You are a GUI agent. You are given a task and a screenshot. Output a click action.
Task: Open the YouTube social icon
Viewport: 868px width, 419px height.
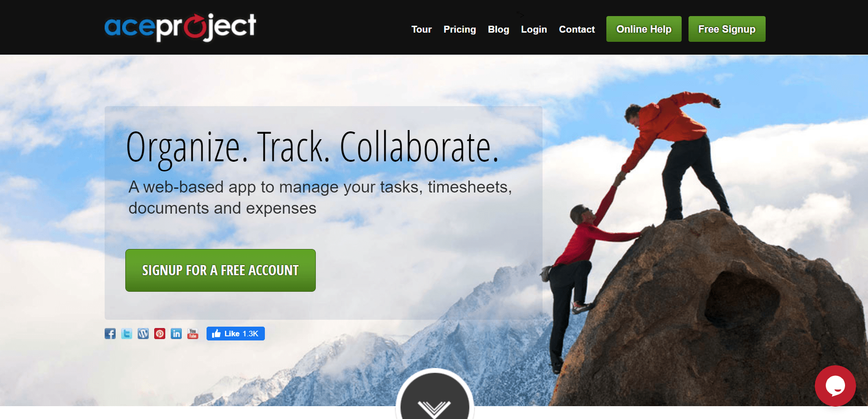pyautogui.click(x=193, y=334)
